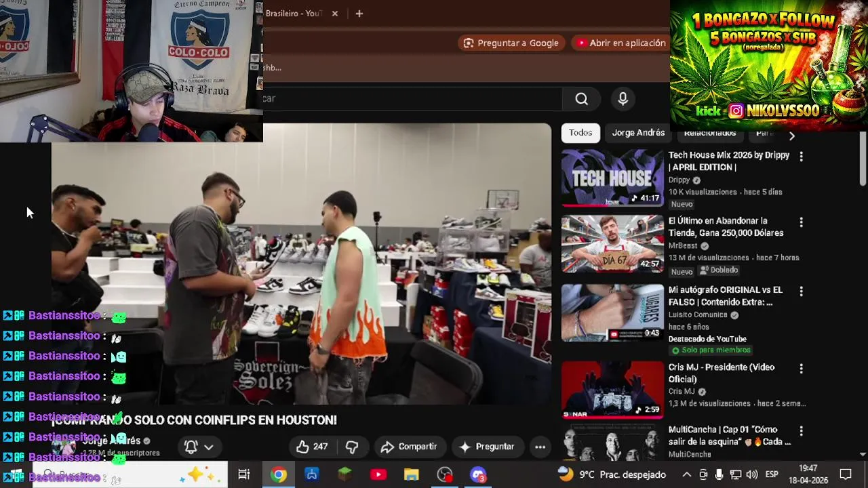The width and height of the screenshot is (868, 488).
Task: Like the video with the thumbs-up button
Action: (x=312, y=447)
